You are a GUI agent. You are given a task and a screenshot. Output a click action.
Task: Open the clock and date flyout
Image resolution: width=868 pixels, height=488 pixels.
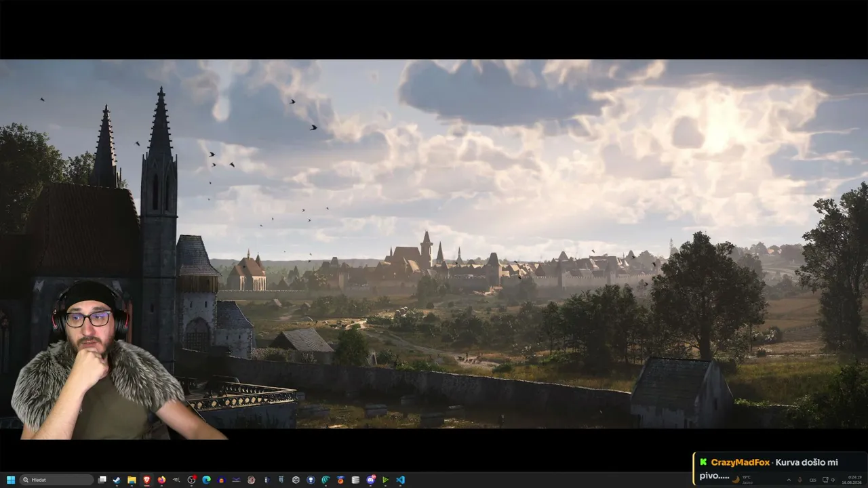coord(853,480)
